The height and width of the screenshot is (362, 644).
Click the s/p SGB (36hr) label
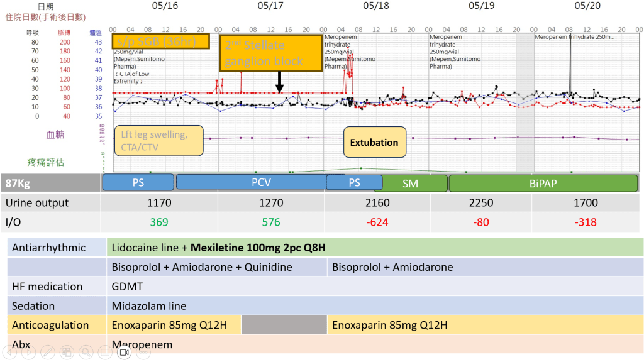pos(155,40)
